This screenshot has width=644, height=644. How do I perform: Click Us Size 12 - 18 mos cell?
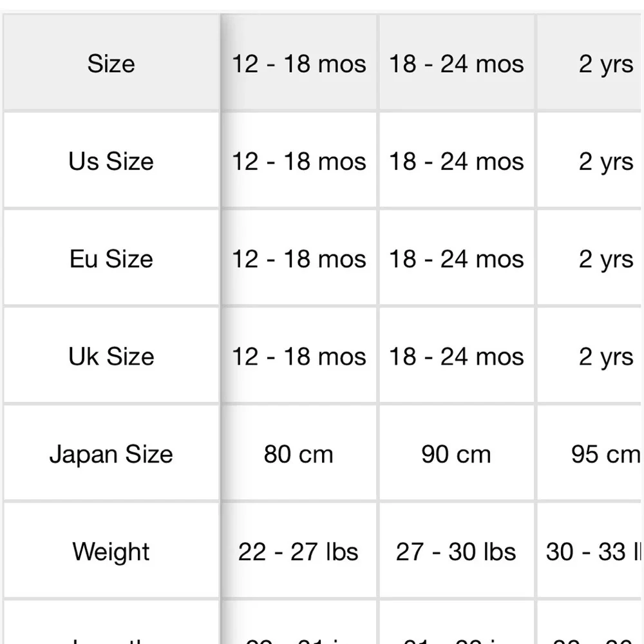click(299, 160)
